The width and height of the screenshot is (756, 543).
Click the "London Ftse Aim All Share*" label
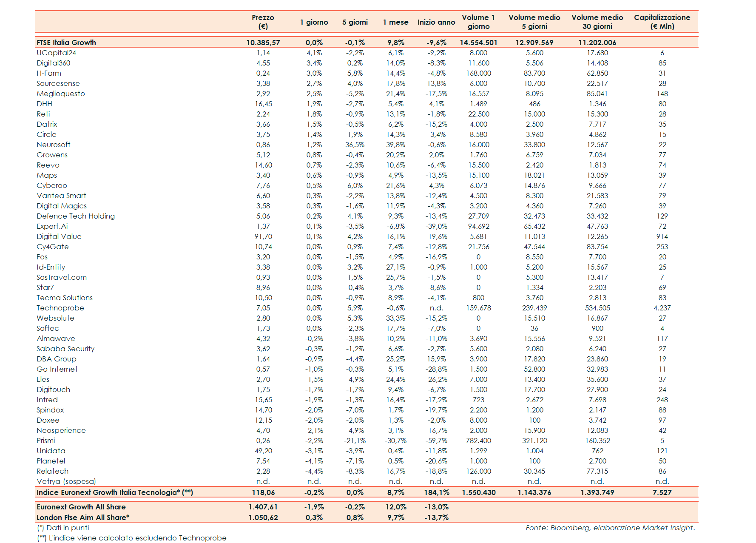[x=83, y=517]
